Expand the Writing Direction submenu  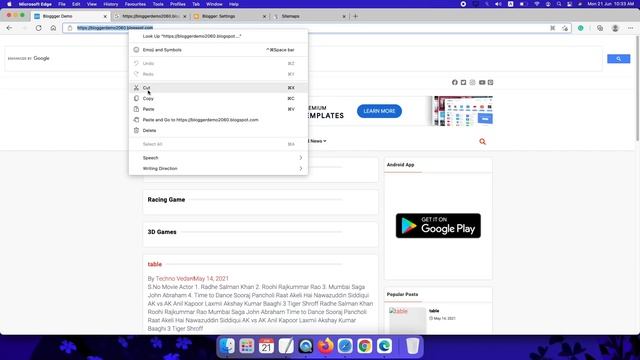click(218, 168)
